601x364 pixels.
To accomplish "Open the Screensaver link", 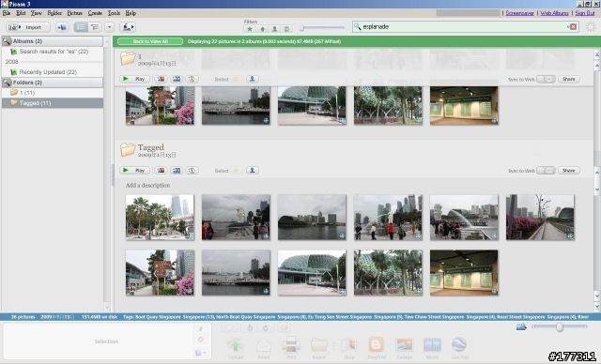I will [x=519, y=13].
